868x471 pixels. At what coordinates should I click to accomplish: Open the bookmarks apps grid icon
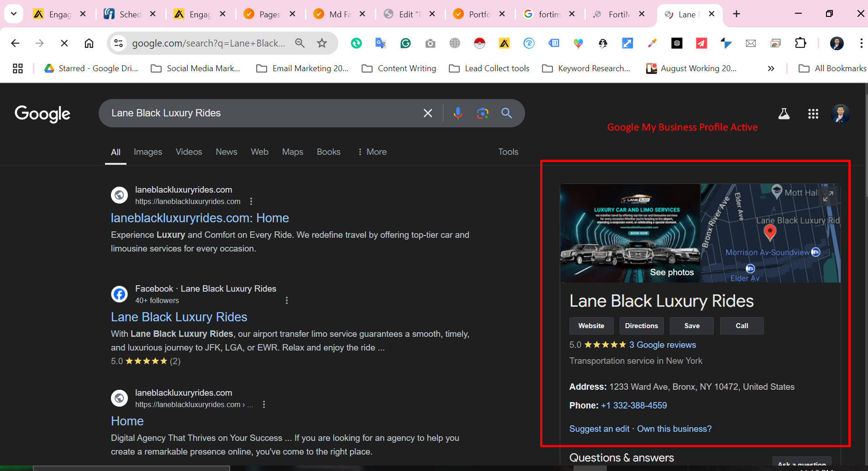click(18, 68)
